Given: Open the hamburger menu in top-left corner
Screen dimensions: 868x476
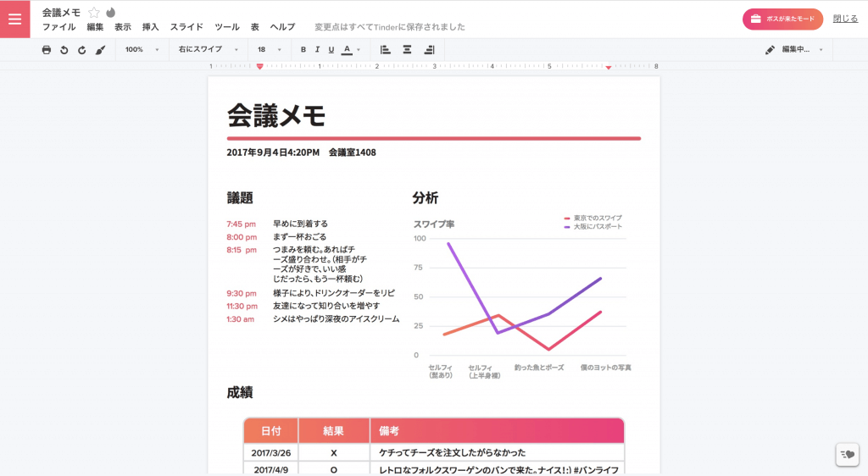Looking at the screenshot, I should click(14, 19).
